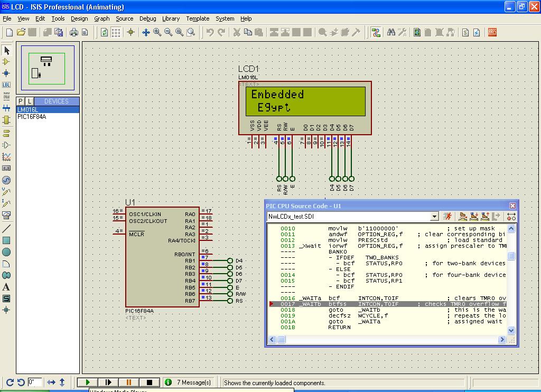Select the 2D symbols (S) tool

click(6, 298)
